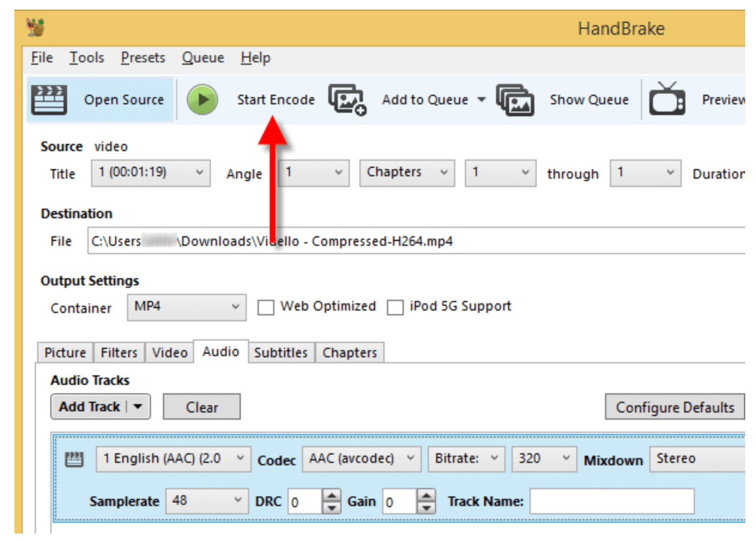Image resolution: width=756 pixels, height=542 pixels.
Task: Click the destination File path field
Action: (416, 241)
